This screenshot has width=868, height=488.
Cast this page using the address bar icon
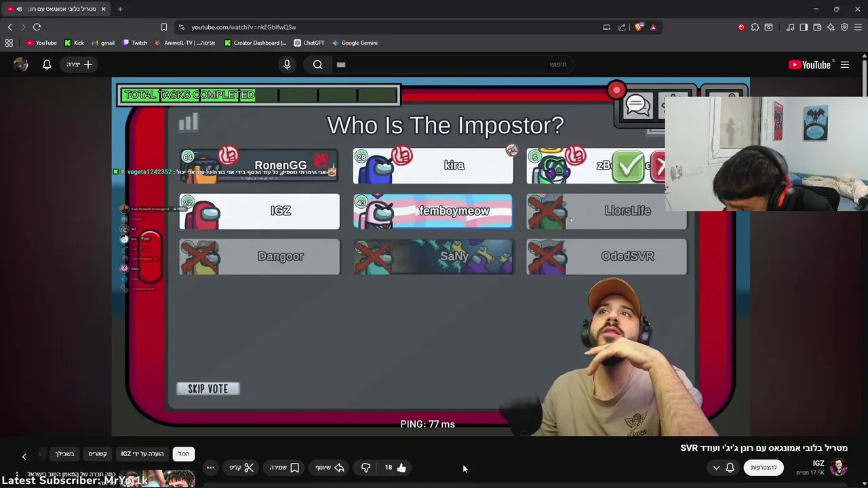click(x=607, y=27)
